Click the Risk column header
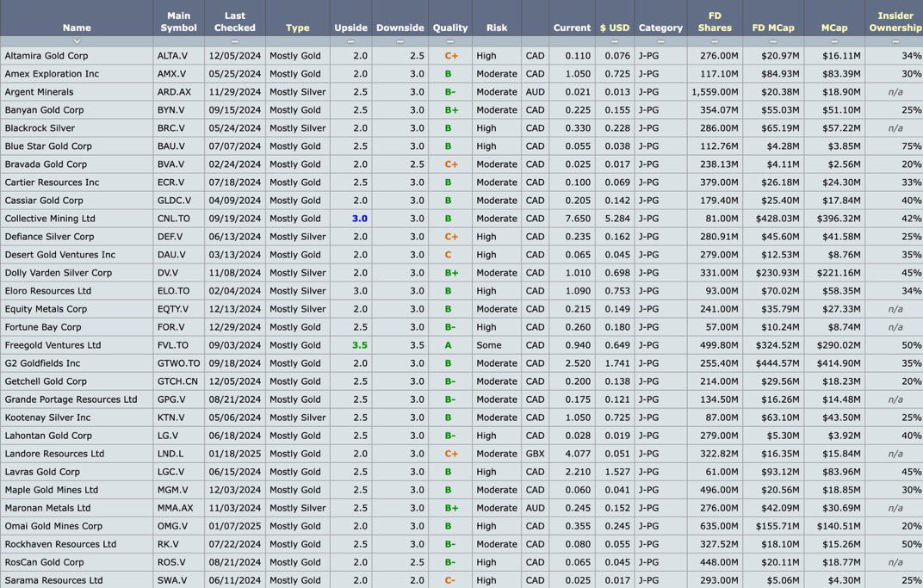923x588 pixels. [497, 28]
